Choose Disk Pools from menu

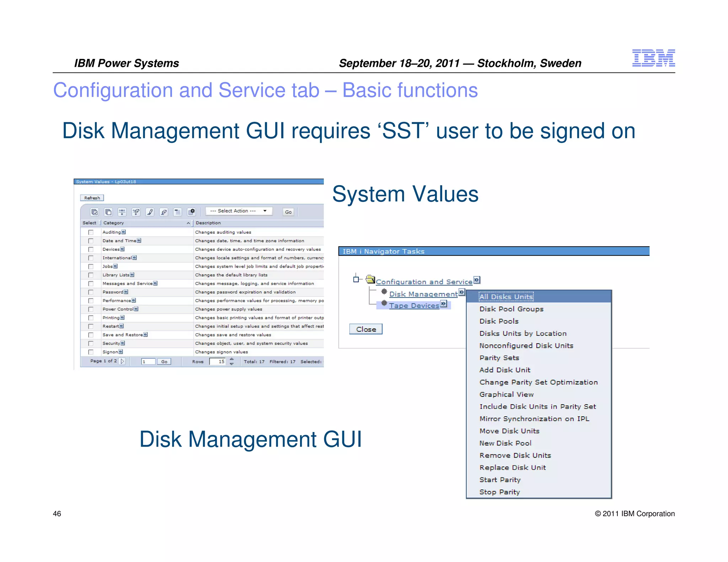pos(539,321)
